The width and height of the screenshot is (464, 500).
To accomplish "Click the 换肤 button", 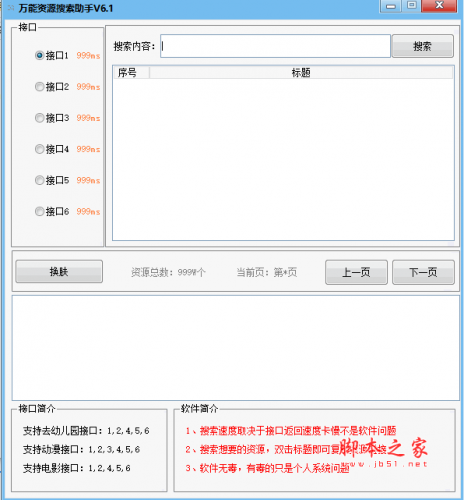I will pos(59,272).
